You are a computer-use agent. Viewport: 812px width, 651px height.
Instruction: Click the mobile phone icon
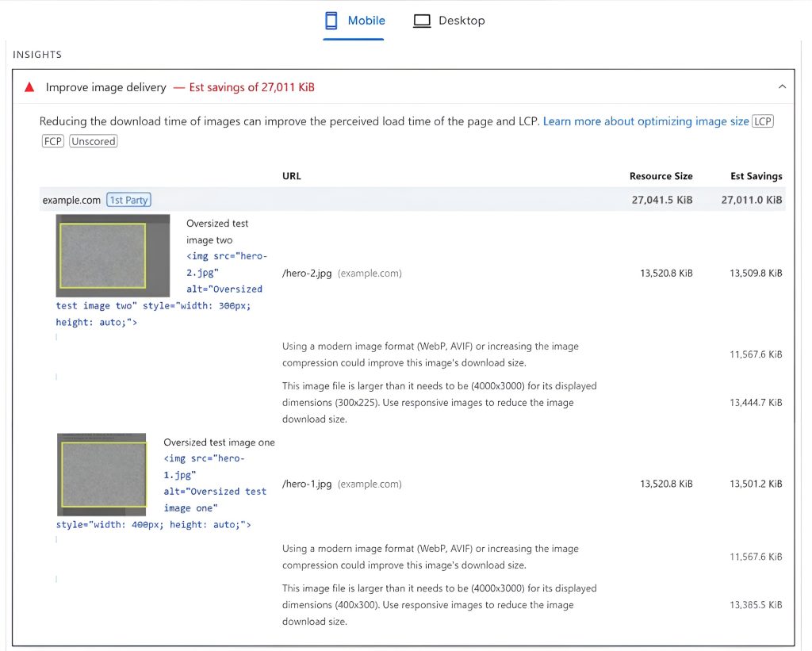tap(331, 21)
